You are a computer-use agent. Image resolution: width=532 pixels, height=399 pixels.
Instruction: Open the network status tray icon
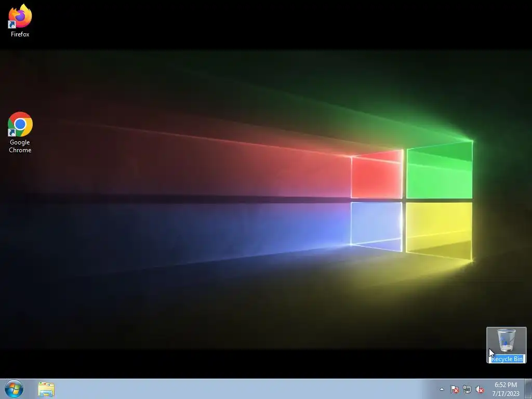tap(467, 389)
